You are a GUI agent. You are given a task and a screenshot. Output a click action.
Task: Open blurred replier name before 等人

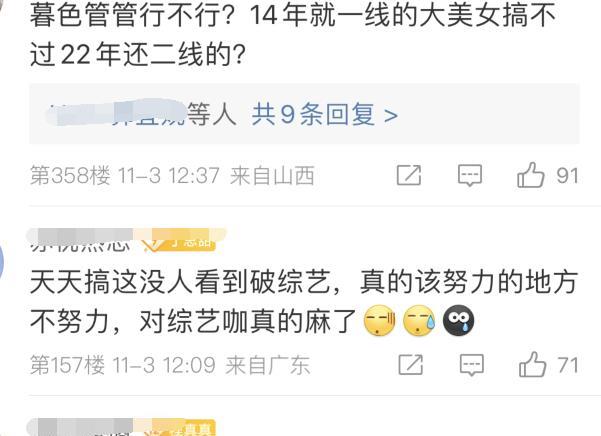(x=115, y=112)
